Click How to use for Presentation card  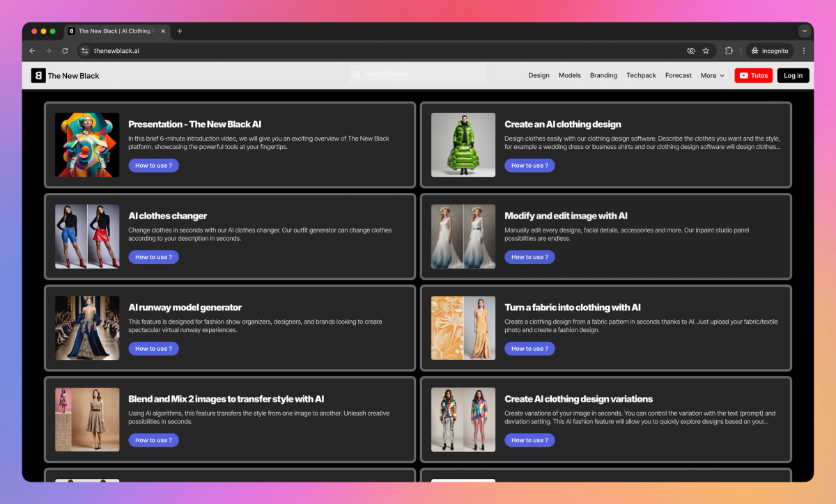[153, 166]
